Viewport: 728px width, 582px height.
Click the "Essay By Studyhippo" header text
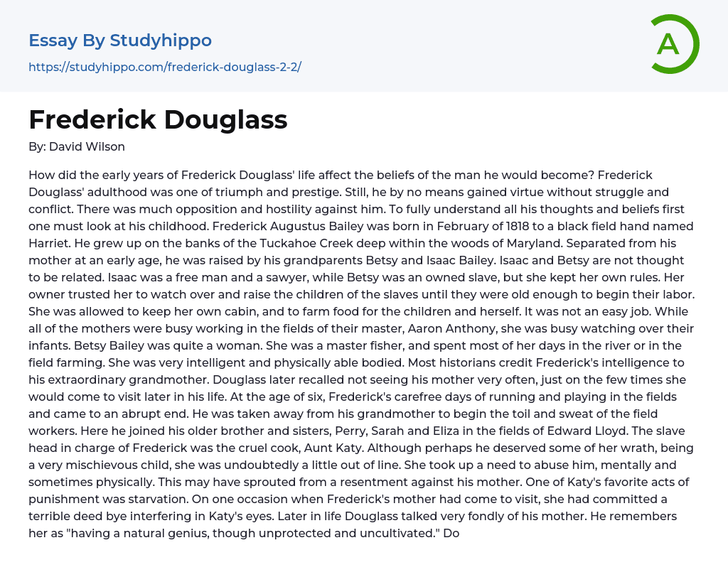click(x=120, y=41)
